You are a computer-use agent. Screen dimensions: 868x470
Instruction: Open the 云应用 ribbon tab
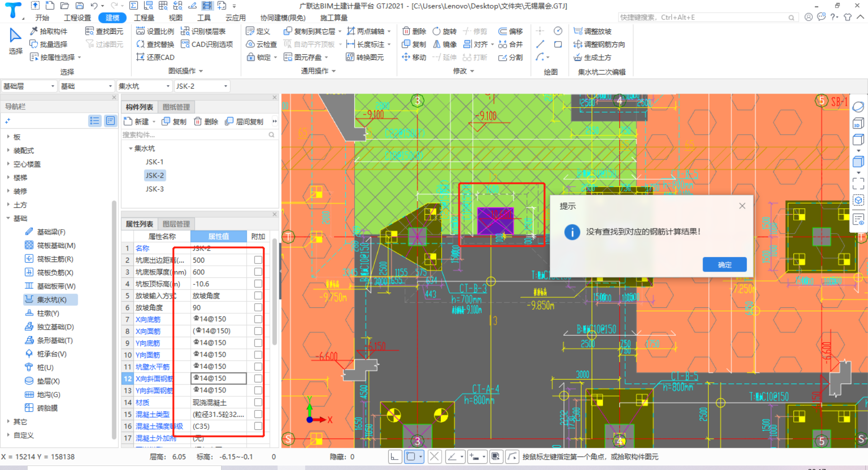pos(236,18)
